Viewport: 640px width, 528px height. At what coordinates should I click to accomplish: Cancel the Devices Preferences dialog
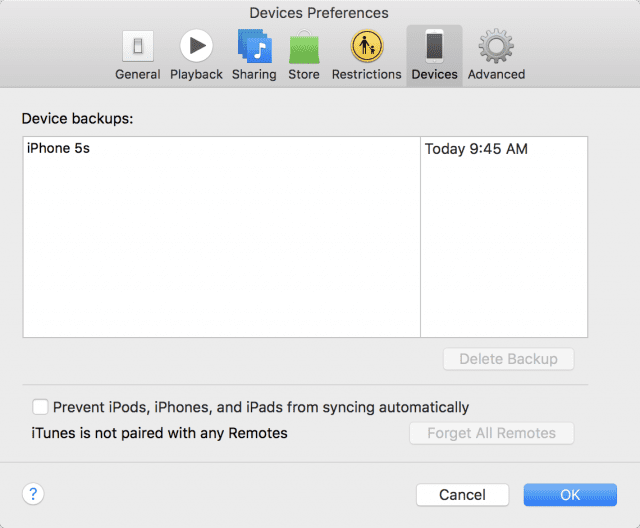(x=462, y=495)
